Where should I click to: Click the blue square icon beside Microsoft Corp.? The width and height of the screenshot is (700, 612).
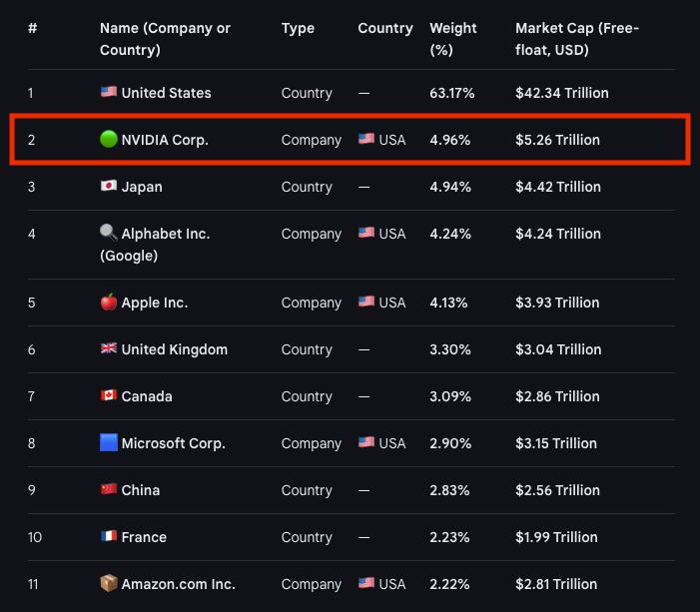point(109,442)
